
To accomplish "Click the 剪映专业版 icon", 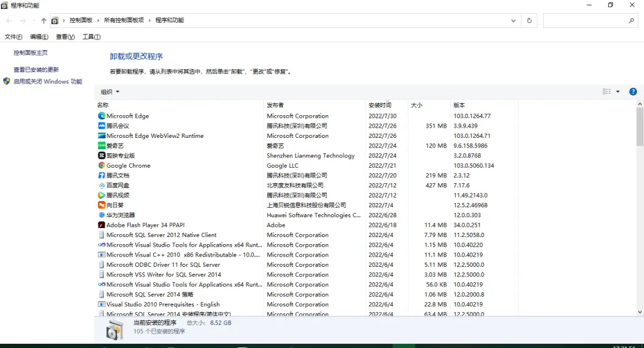I will click(x=101, y=155).
